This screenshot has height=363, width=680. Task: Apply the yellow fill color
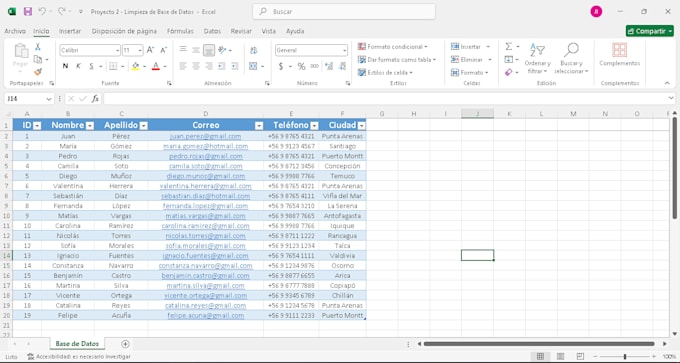[x=135, y=66]
